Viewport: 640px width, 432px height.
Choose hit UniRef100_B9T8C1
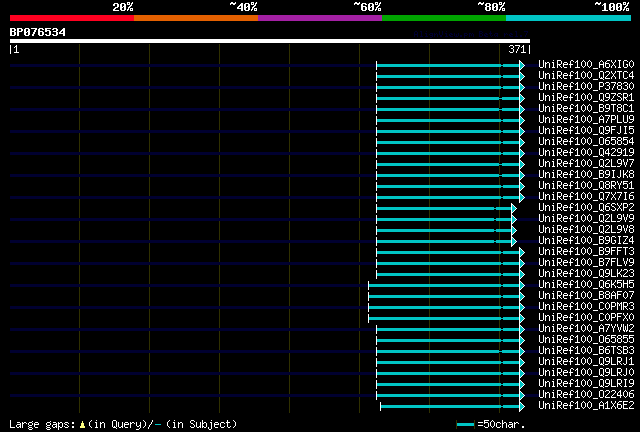pyautogui.click(x=586, y=109)
